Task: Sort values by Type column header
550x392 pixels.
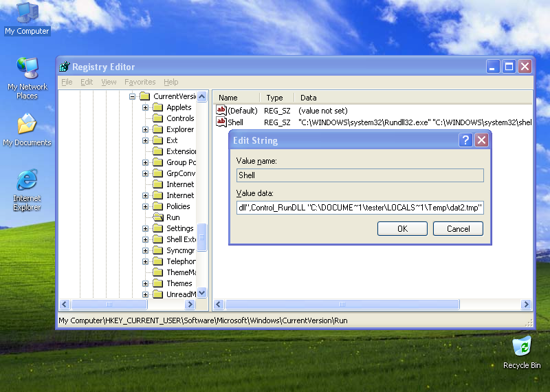Action: point(277,98)
